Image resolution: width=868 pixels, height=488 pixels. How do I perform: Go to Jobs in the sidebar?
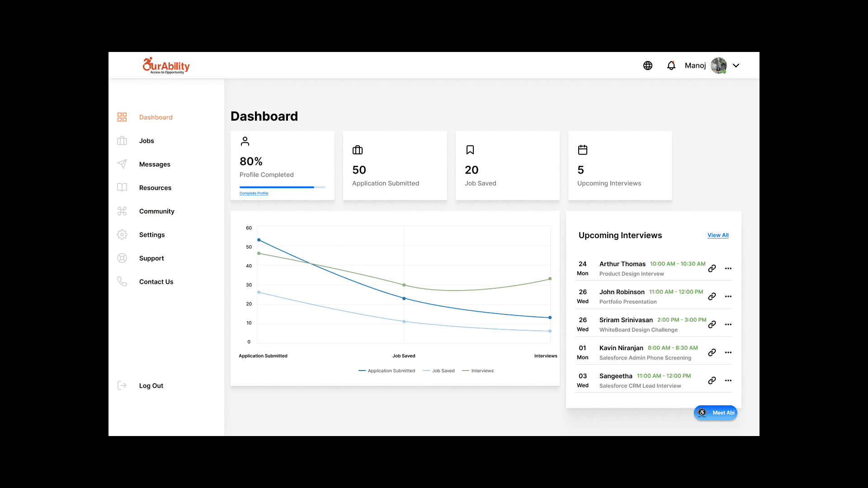(x=146, y=141)
